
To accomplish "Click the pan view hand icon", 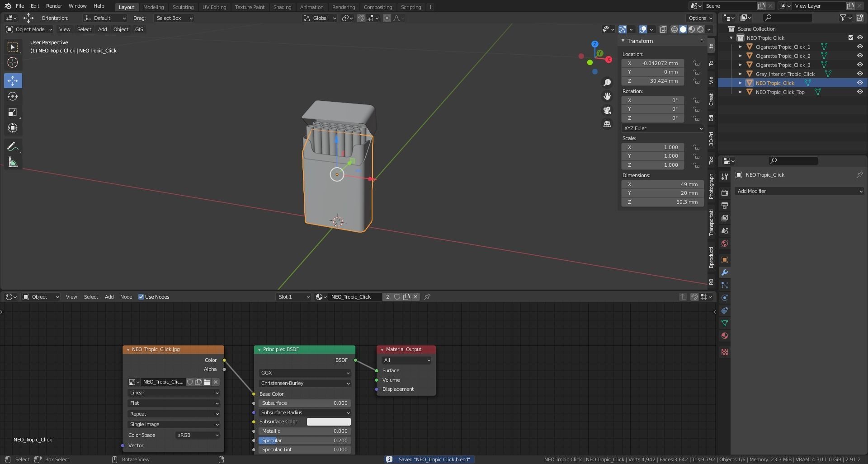I will pos(607,96).
